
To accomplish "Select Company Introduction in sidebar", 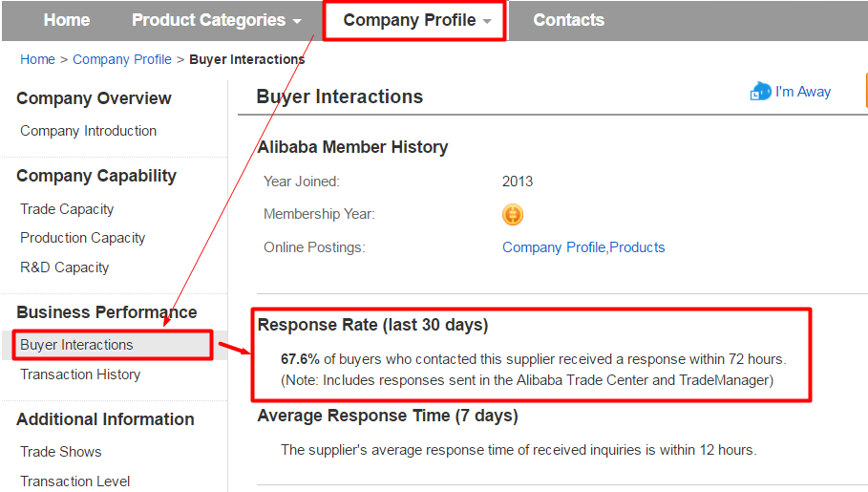I will point(89,131).
